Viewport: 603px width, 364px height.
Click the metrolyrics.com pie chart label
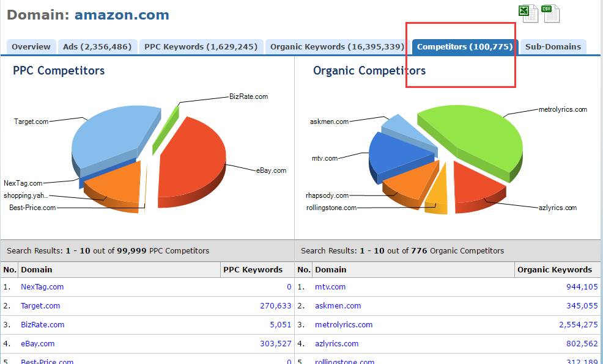click(563, 109)
